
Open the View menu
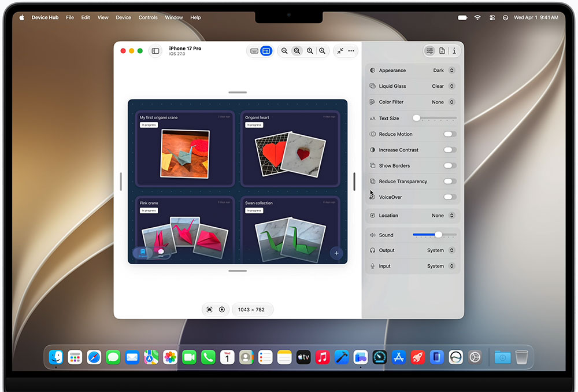(103, 17)
